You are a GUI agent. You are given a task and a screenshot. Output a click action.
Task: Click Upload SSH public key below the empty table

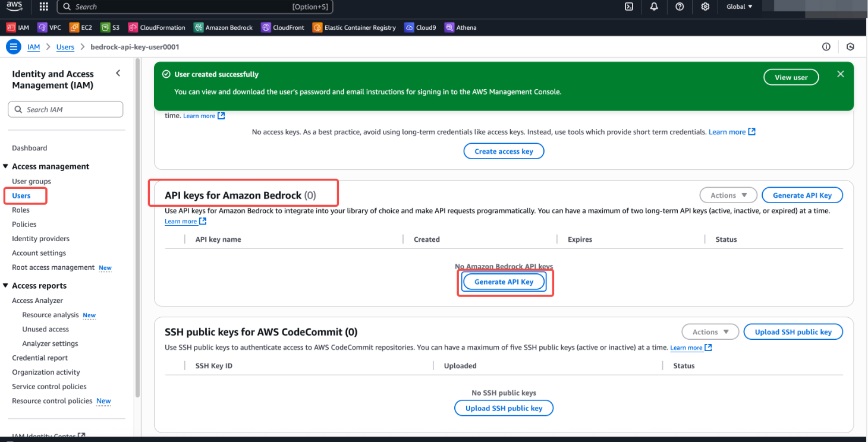point(504,408)
